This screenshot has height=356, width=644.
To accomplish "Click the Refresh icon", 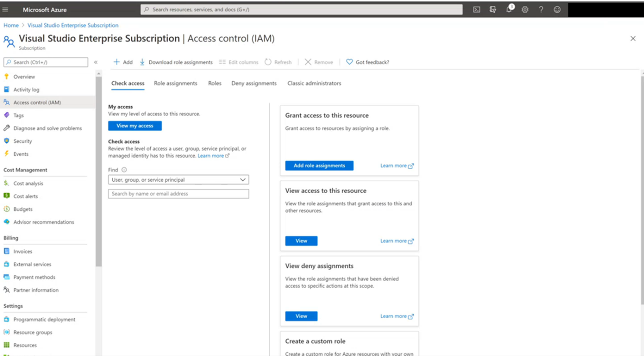I will coord(268,62).
